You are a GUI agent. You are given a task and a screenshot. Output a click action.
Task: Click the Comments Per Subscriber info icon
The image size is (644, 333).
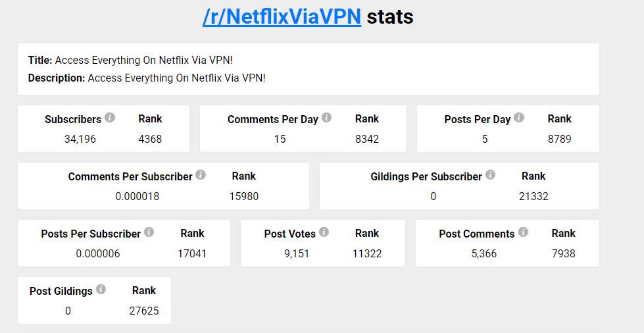click(201, 175)
